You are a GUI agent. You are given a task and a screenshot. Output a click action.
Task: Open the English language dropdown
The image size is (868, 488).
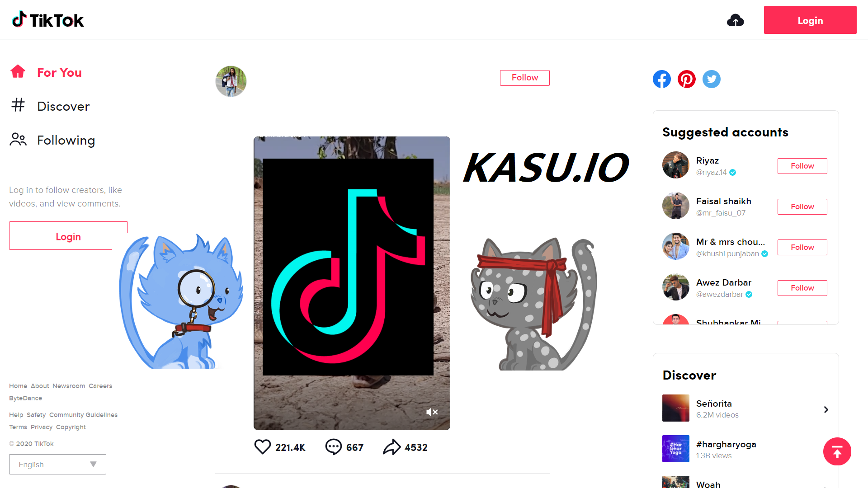(57, 464)
